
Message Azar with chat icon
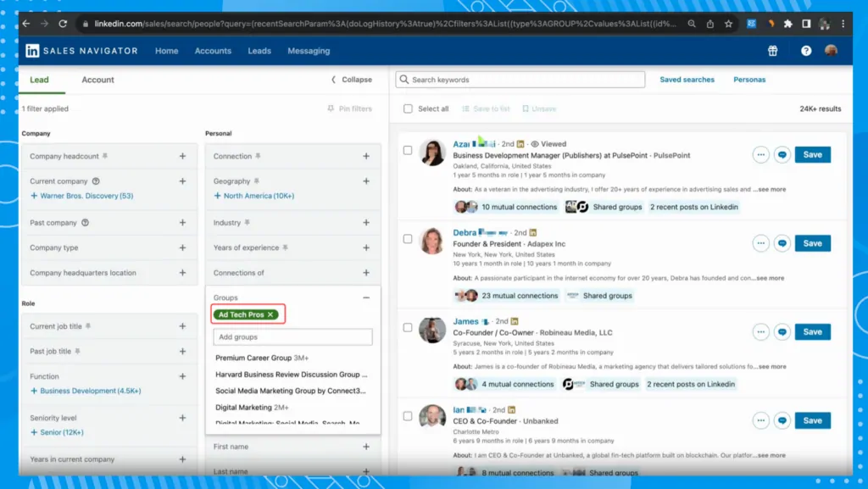[x=782, y=155]
